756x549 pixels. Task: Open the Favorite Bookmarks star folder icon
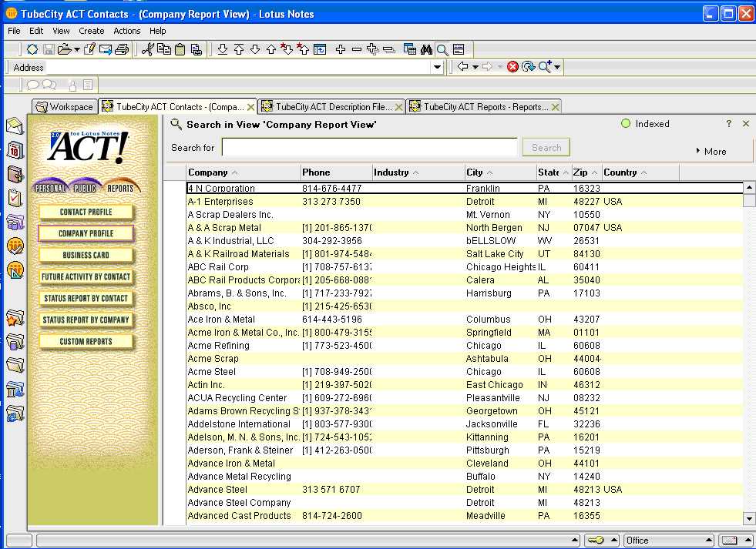[15, 318]
